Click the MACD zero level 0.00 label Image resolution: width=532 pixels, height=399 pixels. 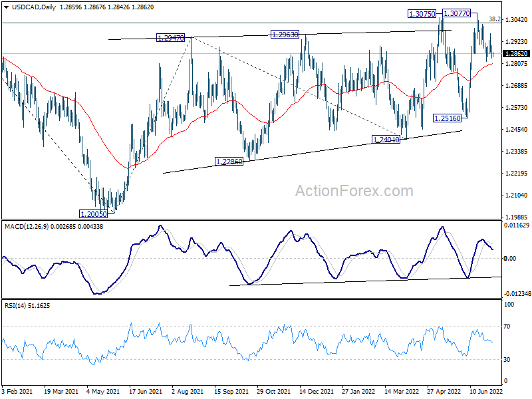pyautogui.click(x=510, y=259)
